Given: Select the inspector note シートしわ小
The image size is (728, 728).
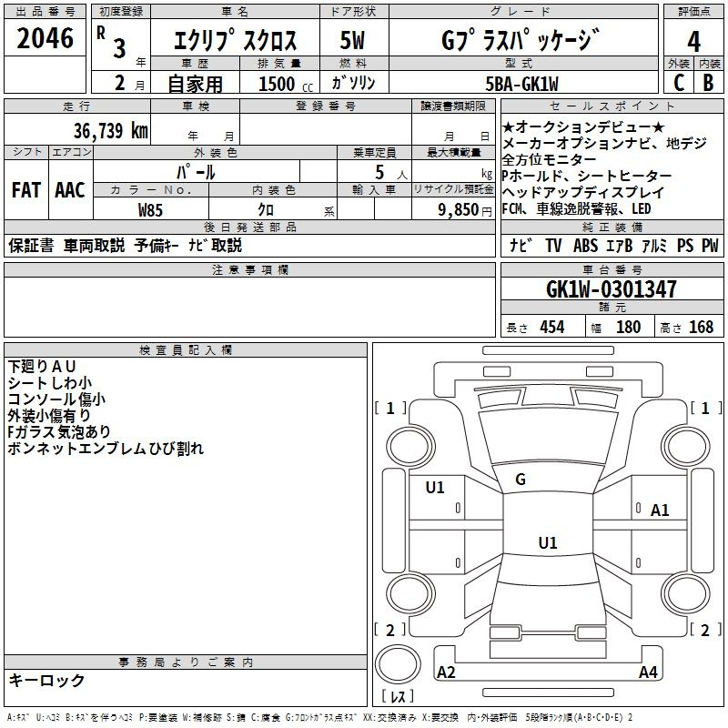Looking at the screenshot, I should pyautogui.click(x=50, y=382).
